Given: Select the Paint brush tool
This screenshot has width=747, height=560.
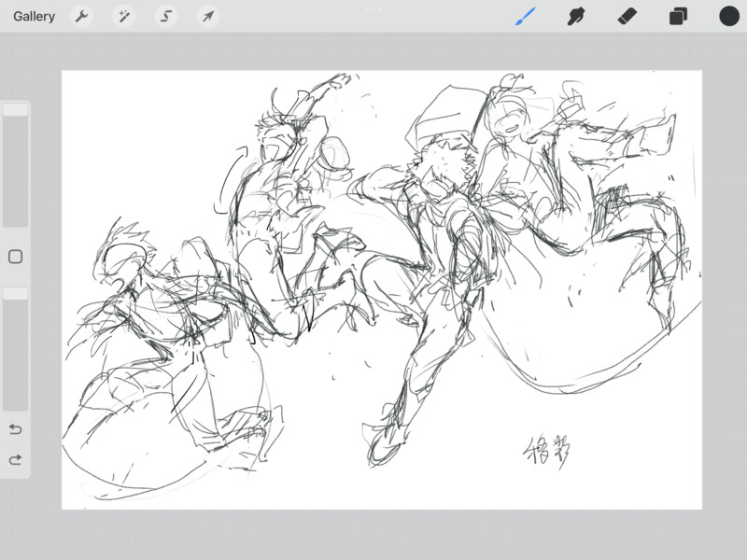Looking at the screenshot, I should pos(526,16).
